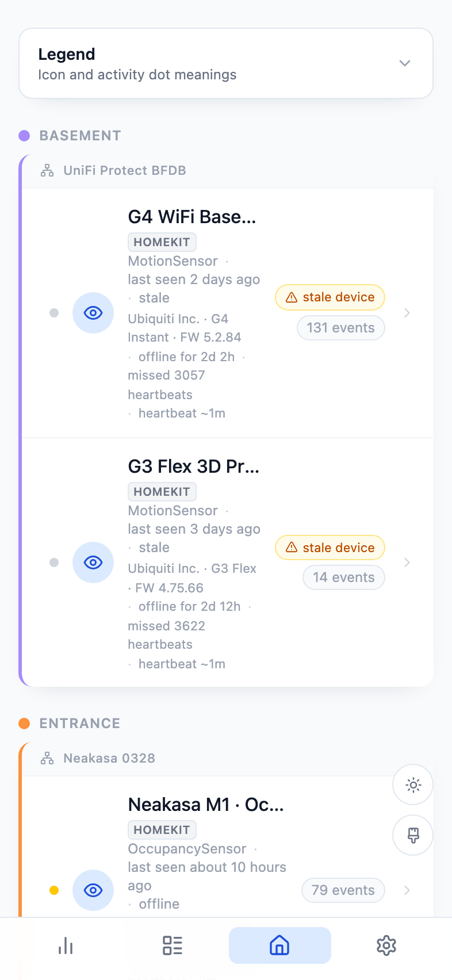Click the warning triangle in G4's stale badge
The height and width of the screenshot is (980, 452).
pos(290,297)
